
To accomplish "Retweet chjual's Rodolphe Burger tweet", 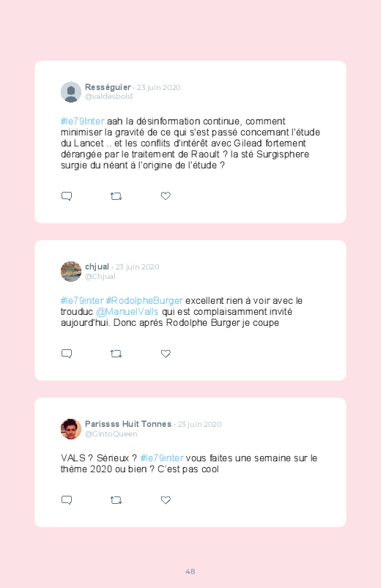I will tap(116, 354).
